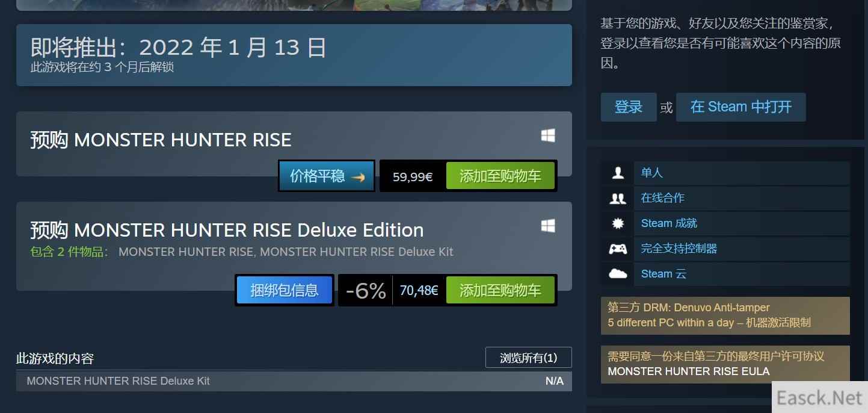Add 70,48€ Deluxe Edition to cart
This screenshot has width=868, height=413.
coord(500,290)
